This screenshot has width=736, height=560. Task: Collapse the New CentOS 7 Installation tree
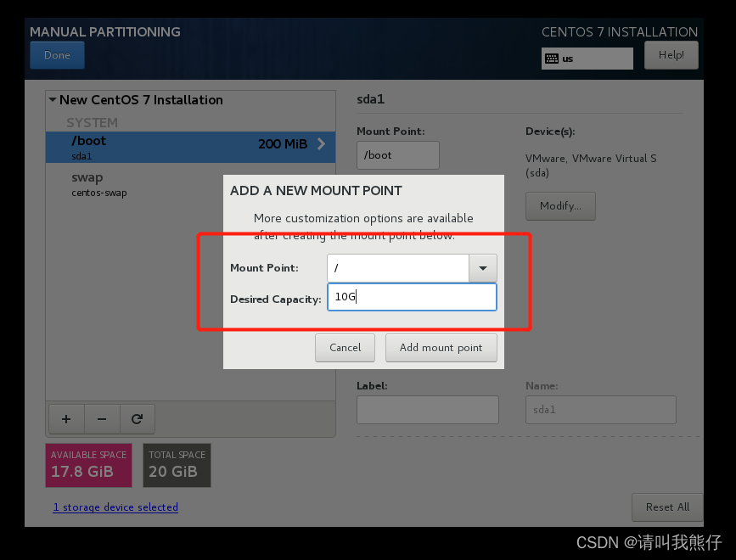point(52,99)
